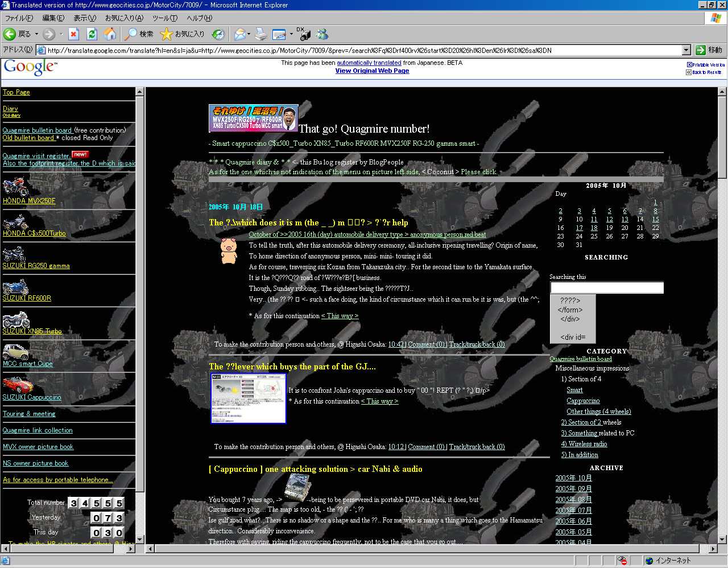Viewport: 728px width, 568px height.
Task: Stop page loading with the red X icon
Action: (x=73, y=34)
